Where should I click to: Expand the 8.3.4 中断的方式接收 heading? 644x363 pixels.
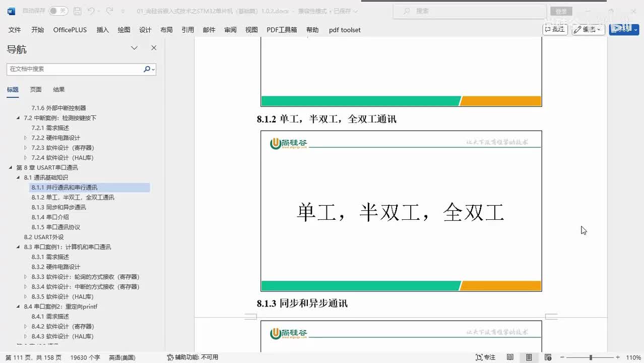[x=26, y=287]
